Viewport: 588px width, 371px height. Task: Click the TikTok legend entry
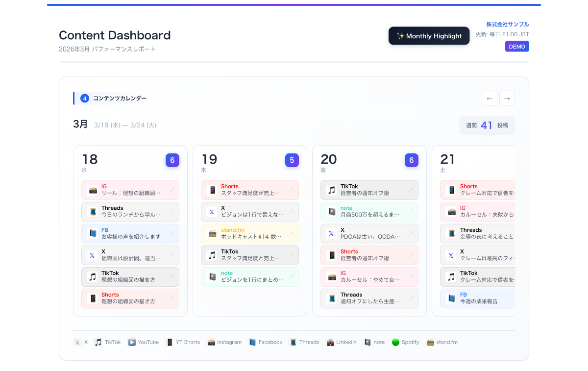pos(107,342)
